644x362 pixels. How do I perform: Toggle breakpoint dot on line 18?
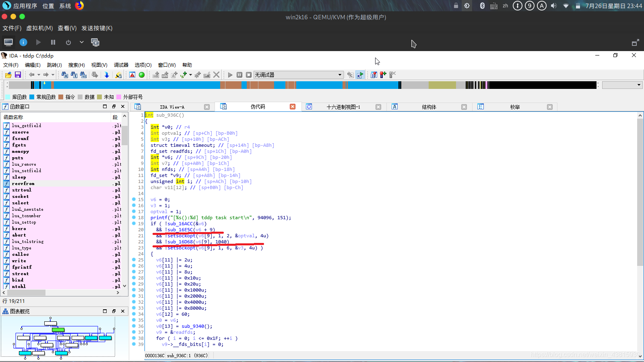tap(134, 217)
